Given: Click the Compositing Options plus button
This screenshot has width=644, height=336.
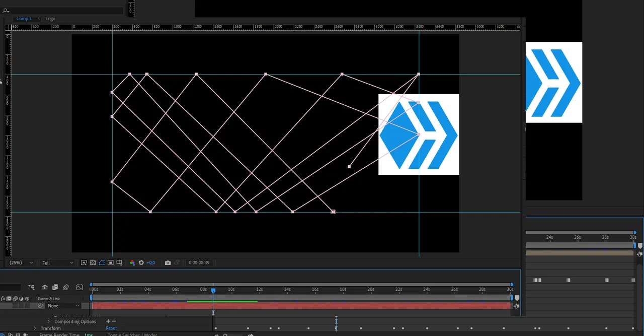Looking at the screenshot, I should point(108,321).
